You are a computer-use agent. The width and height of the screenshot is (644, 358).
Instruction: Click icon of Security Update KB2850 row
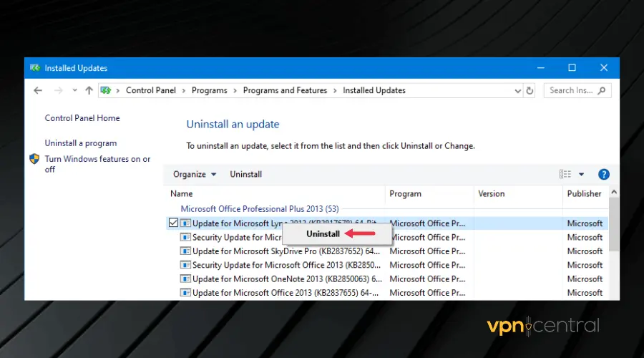185,265
